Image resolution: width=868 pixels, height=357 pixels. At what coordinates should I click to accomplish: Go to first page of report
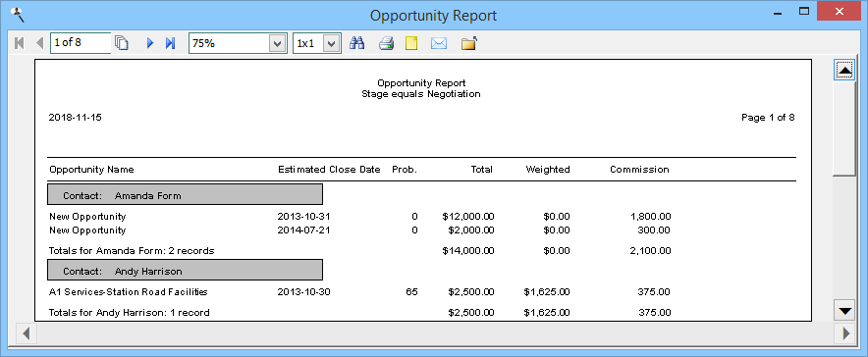[20, 43]
